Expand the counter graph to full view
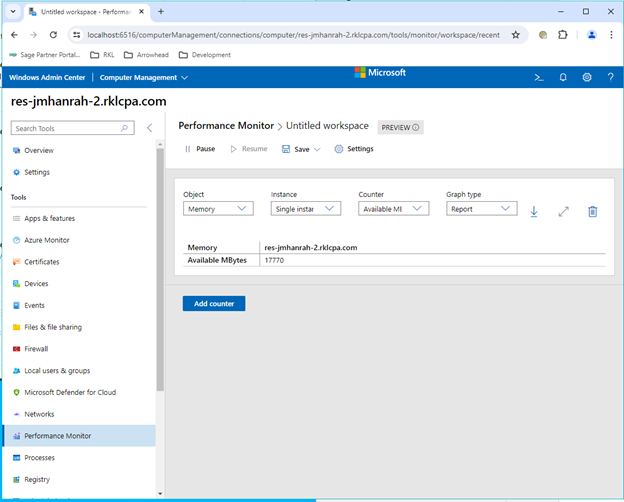Viewport: 624px width, 502px height. tap(563, 211)
